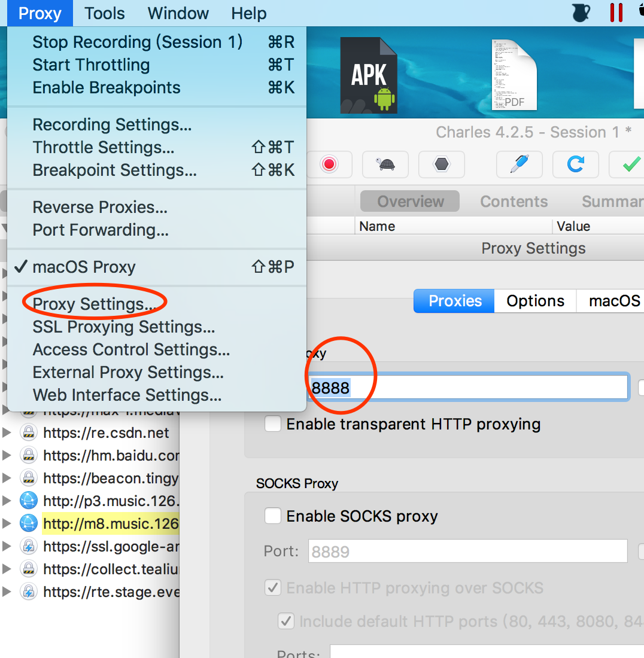Open Breakpoint Settings... menu item

tap(157, 169)
